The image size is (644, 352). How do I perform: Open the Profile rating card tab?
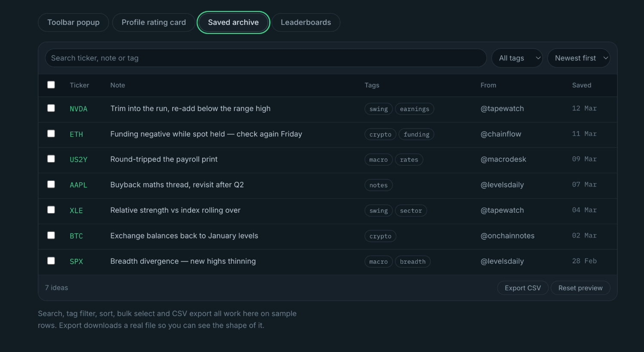(154, 22)
